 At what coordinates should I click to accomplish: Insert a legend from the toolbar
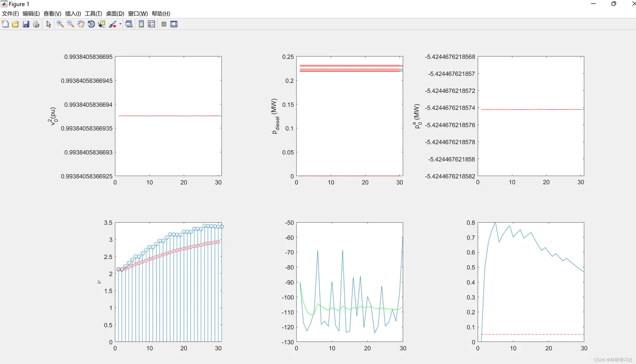[x=152, y=24]
